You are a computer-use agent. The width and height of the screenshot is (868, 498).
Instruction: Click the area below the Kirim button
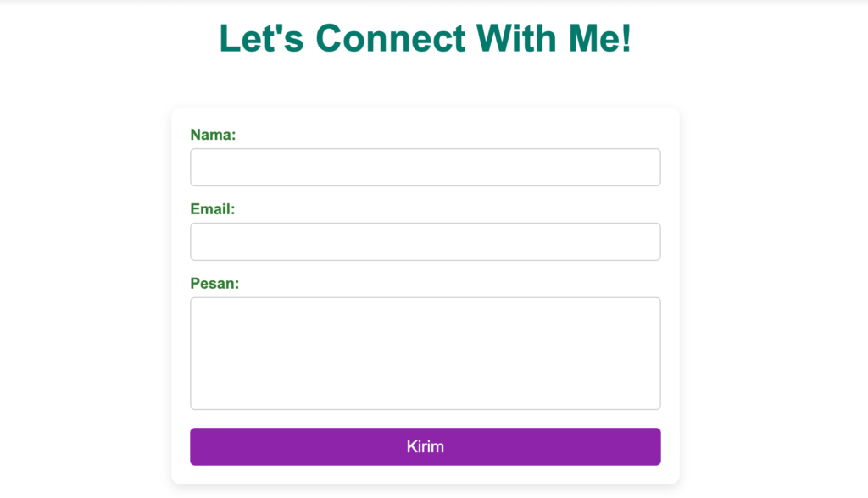click(x=425, y=474)
